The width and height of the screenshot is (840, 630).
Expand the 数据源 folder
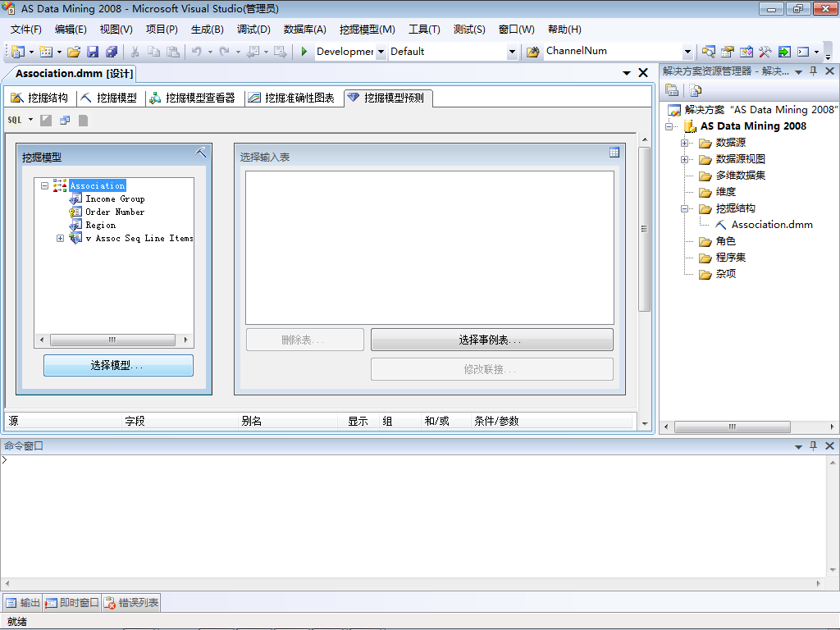pos(684,143)
